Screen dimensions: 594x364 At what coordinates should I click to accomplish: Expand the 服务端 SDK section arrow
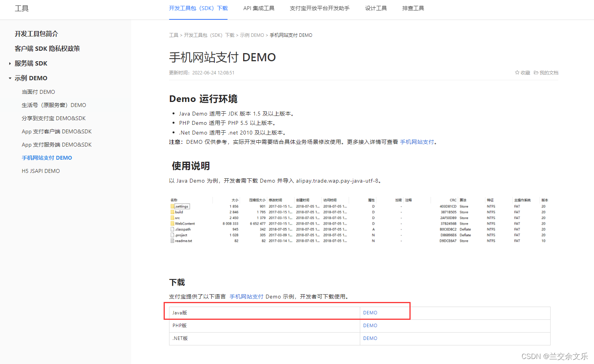coord(10,64)
